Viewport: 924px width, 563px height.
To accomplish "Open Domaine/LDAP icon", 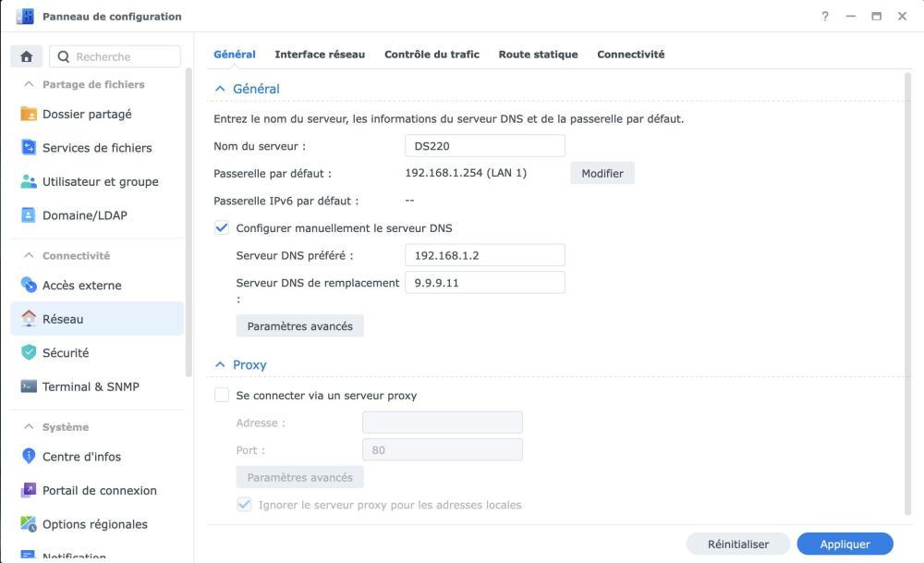I will coord(29,215).
